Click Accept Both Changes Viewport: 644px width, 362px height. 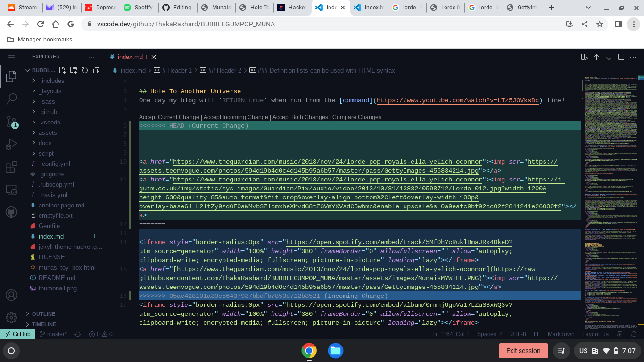pos(300,117)
